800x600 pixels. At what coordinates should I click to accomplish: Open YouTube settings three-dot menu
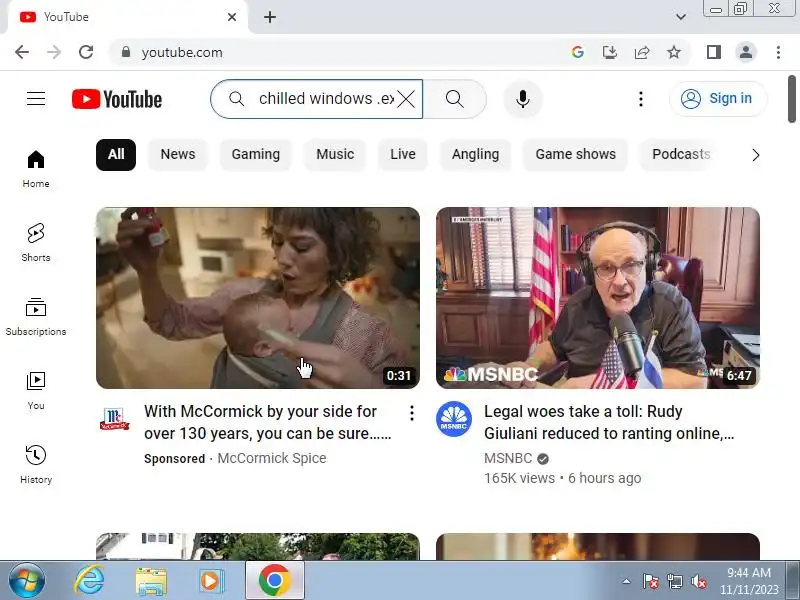click(641, 99)
